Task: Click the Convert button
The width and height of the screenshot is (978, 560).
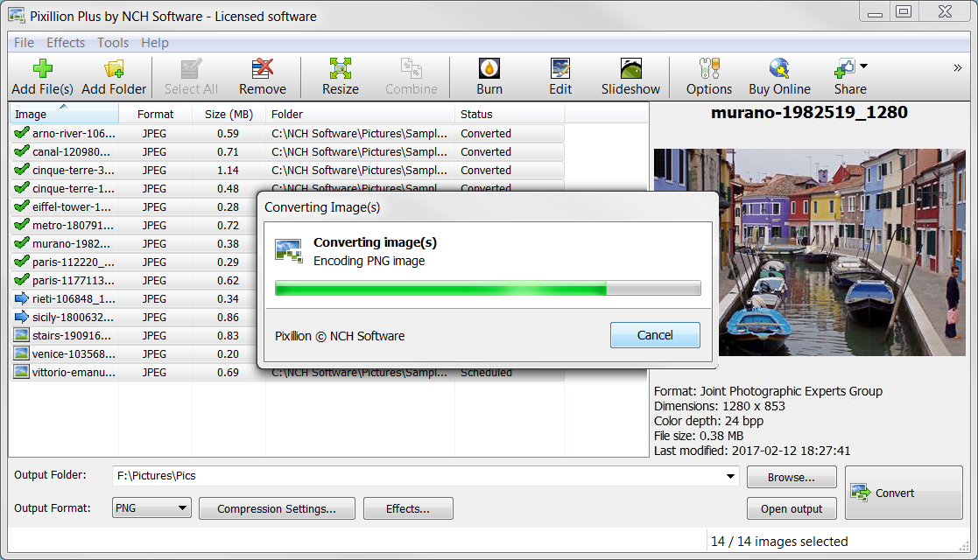Action: (904, 493)
